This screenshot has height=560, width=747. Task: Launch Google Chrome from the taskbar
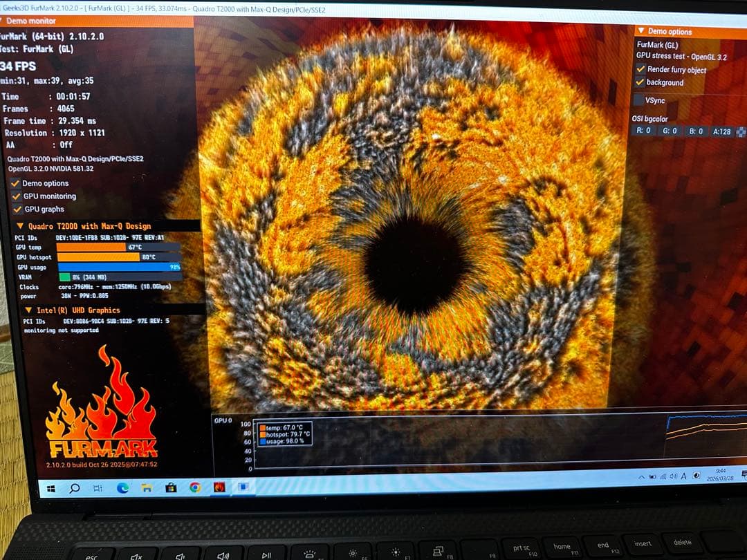[195, 487]
